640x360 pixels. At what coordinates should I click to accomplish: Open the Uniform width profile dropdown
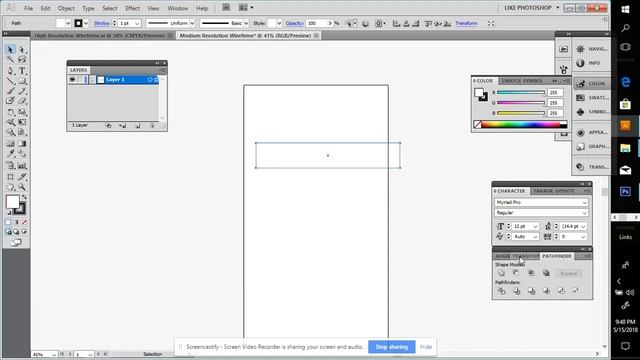pos(192,23)
